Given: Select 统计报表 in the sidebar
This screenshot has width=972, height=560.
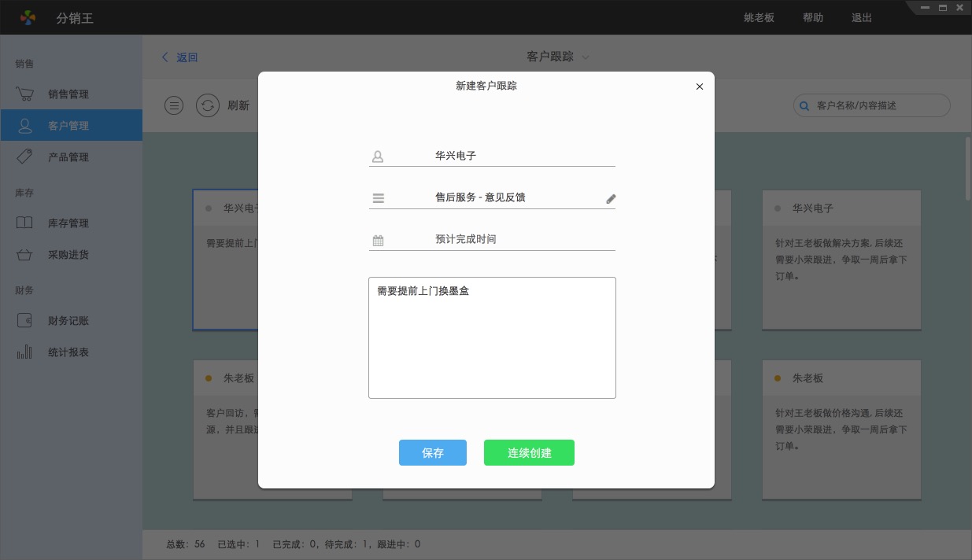Looking at the screenshot, I should pos(68,352).
